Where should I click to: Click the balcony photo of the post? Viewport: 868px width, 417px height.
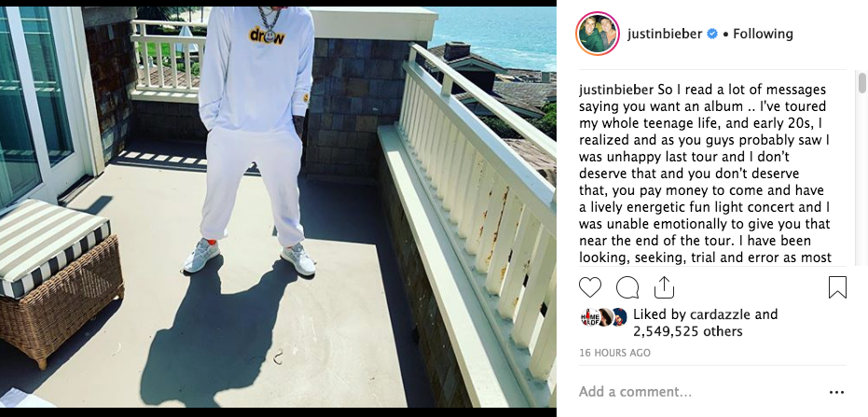278,206
